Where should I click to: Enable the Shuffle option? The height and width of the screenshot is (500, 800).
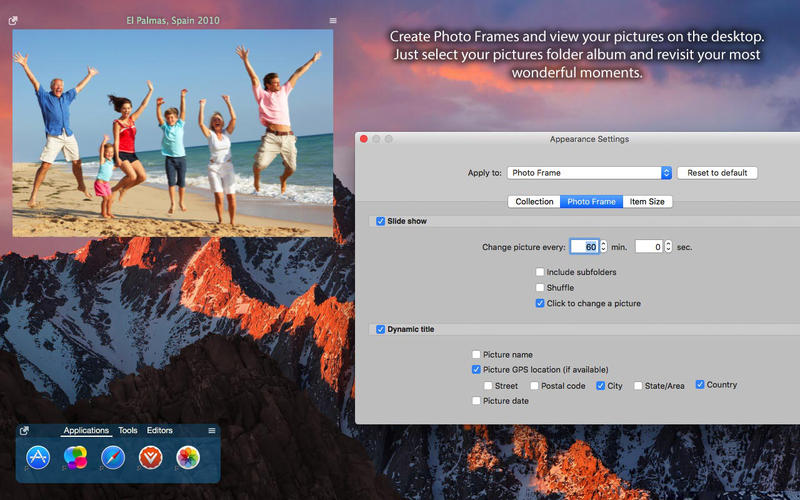coord(540,288)
